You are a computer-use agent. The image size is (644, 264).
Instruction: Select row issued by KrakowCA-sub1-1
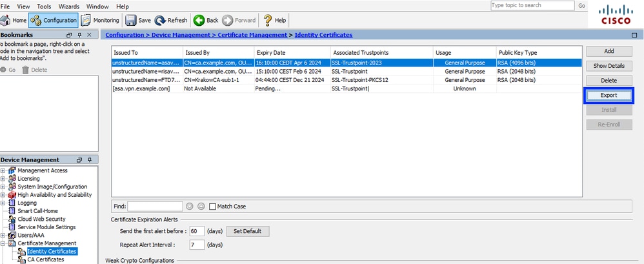pyautogui.click(x=347, y=80)
